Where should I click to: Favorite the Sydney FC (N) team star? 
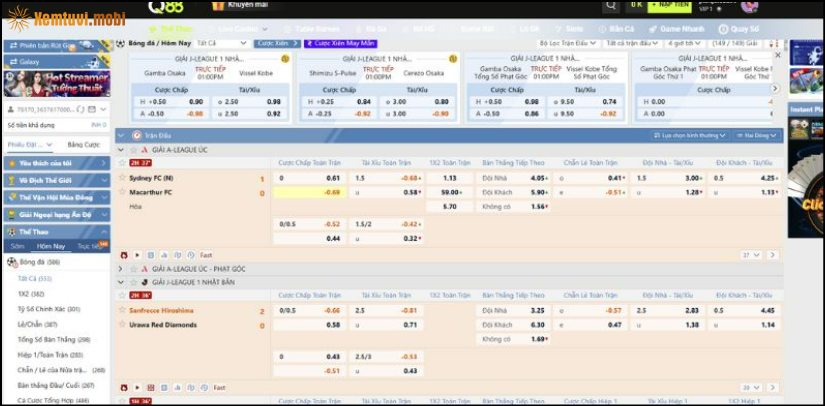tap(122, 178)
